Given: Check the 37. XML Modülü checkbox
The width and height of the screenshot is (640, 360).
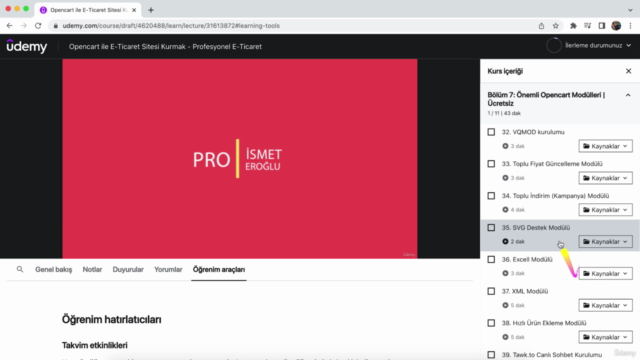Looking at the screenshot, I should 491,291.
